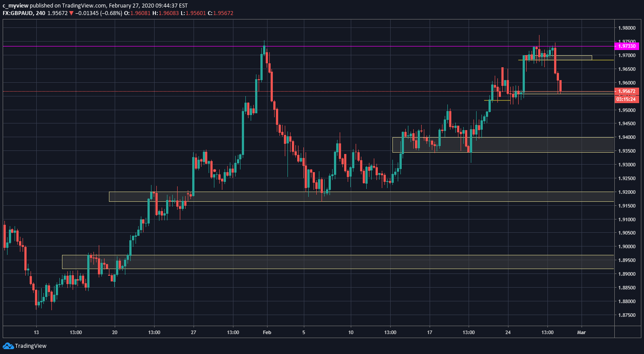Click the 1.94000 price axis label
Viewport: 644px width, 354px height.
627,138
